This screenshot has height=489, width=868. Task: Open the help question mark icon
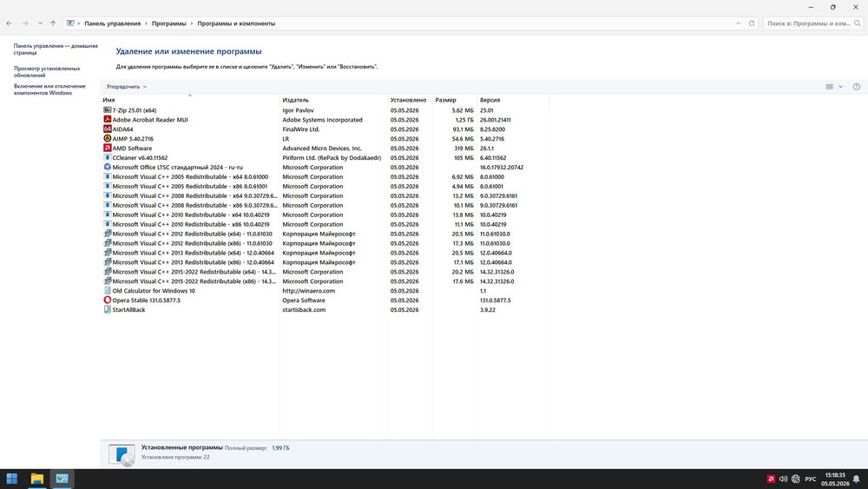click(x=857, y=86)
